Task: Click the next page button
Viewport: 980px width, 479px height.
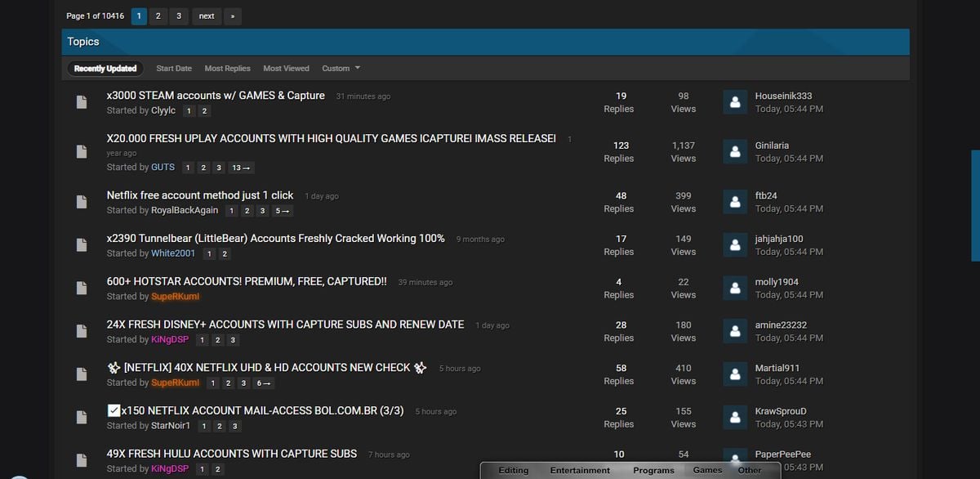Action: pyautogui.click(x=207, y=16)
